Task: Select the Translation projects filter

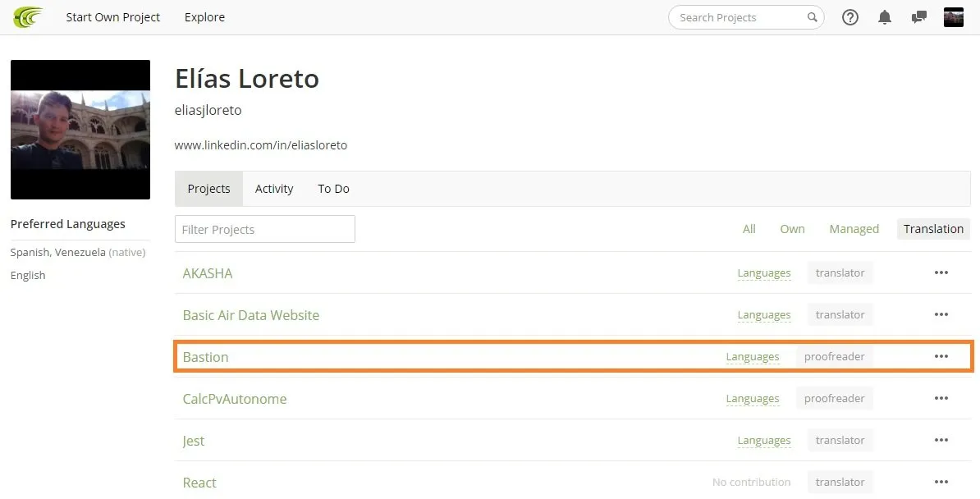Action: pos(933,229)
